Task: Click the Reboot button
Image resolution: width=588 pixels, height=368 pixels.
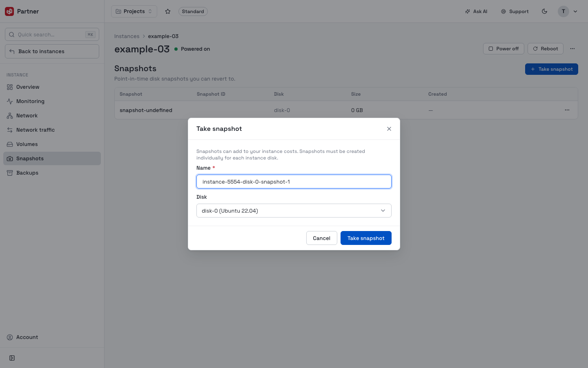Action: point(546,49)
